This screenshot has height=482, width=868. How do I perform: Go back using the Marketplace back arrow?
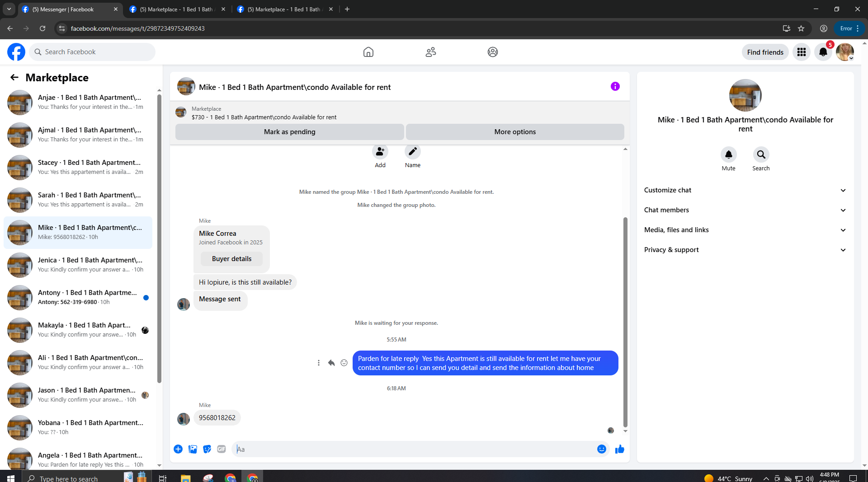[x=14, y=77]
